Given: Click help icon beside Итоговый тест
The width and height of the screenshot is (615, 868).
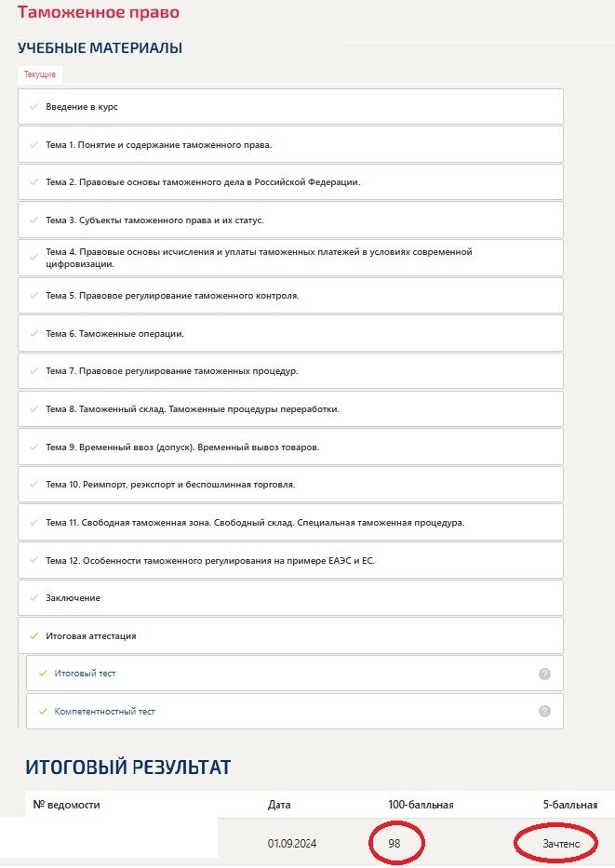Looking at the screenshot, I should [544, 674].
